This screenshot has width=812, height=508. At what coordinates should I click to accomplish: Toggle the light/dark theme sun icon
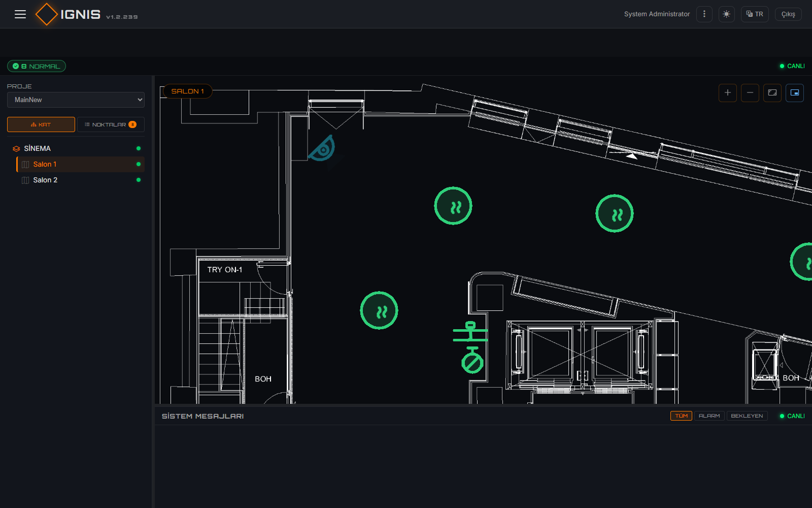(x=727, y=14)
